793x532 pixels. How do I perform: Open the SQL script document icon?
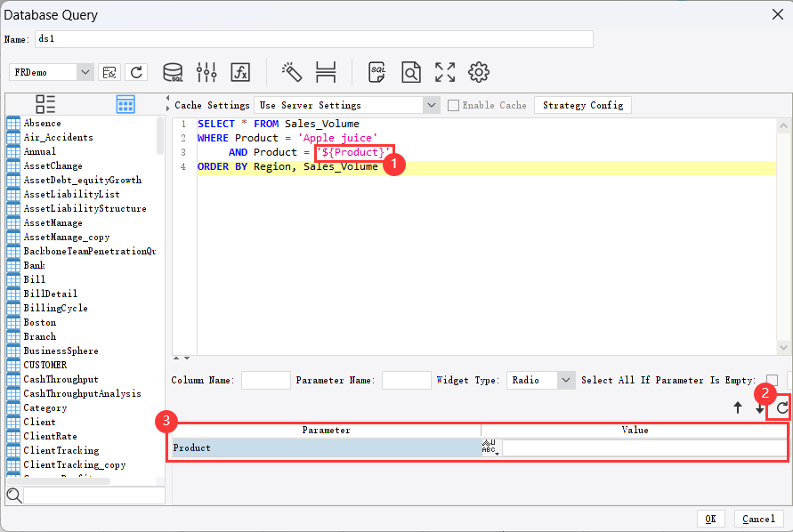[x=377, y=72]
